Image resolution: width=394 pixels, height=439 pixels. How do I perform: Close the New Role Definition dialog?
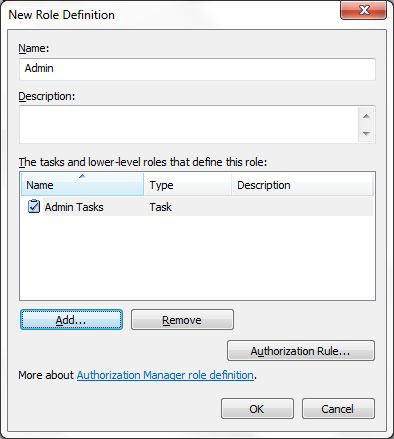(x=363, y=10)
